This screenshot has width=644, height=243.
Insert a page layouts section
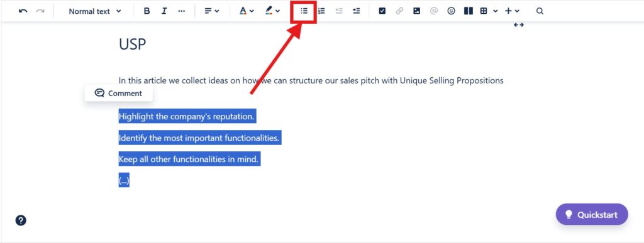(468, 11)
